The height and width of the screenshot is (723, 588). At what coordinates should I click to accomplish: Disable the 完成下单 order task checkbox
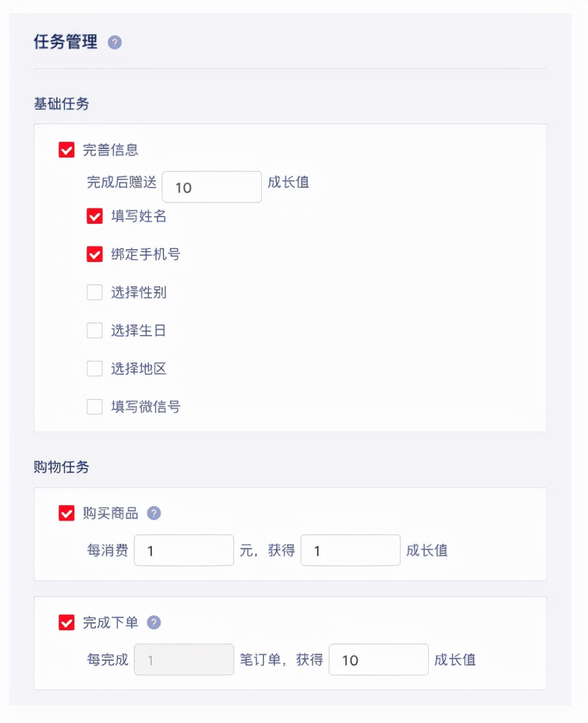coord(66,622)
